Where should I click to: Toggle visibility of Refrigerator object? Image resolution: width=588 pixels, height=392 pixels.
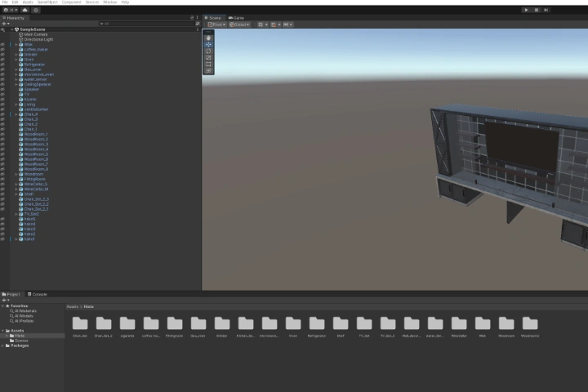[x=2, y=65]
